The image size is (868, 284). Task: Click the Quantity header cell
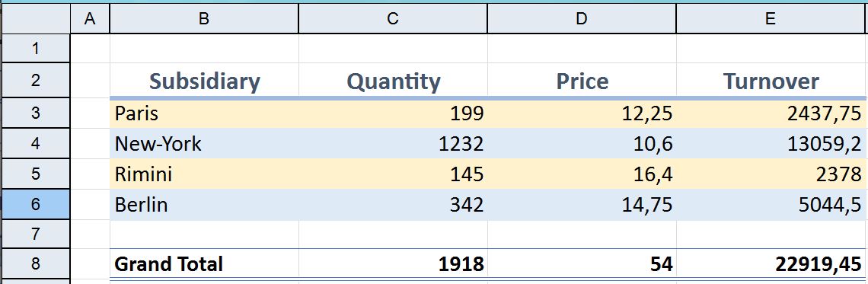point(393,81)
